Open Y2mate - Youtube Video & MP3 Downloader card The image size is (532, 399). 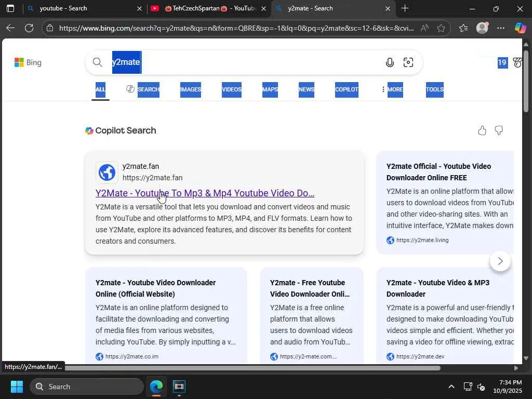click(x=438, y=288)
